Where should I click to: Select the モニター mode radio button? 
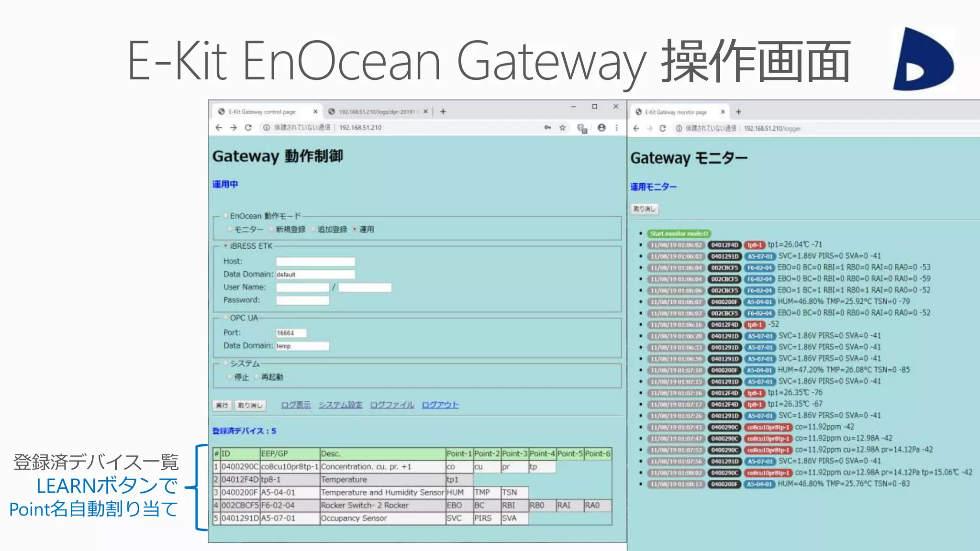[230, 229]
